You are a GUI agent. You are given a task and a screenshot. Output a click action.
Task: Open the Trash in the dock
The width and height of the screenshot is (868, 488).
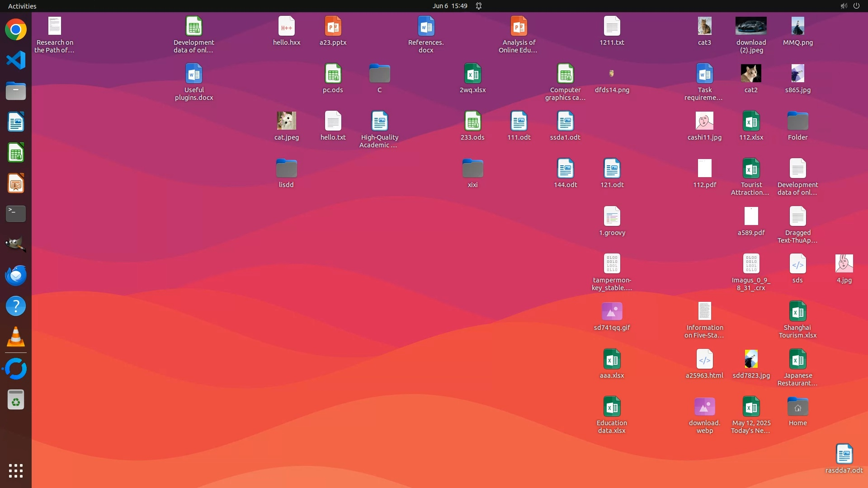(16, 400)
